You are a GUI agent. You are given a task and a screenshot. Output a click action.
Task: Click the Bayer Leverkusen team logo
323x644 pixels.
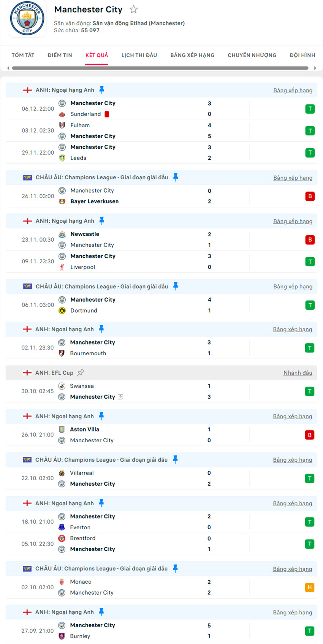(62, 201)
